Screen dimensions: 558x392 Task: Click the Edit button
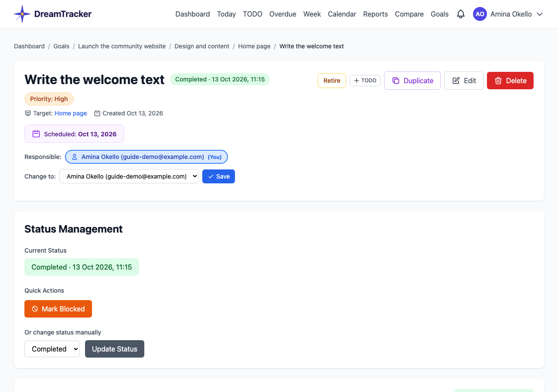tap(464, 81)
